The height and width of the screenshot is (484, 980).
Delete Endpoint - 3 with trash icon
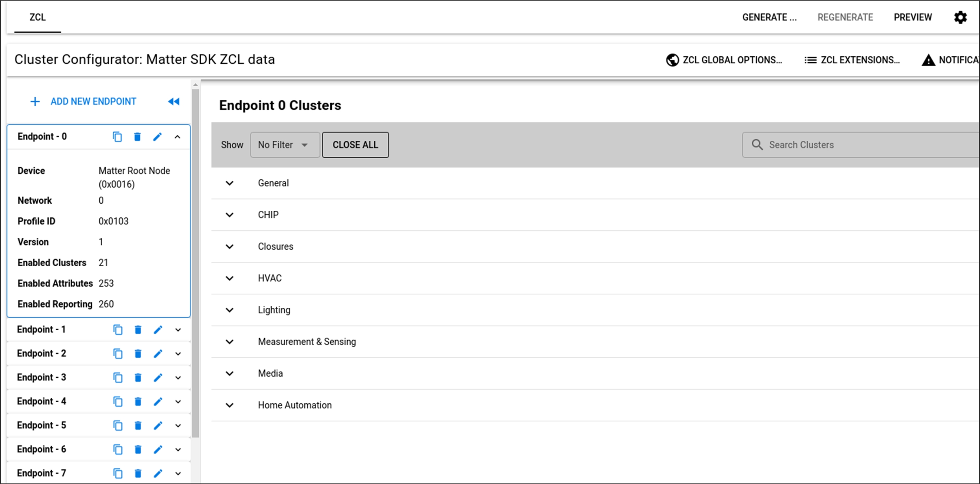click(138, 378)
